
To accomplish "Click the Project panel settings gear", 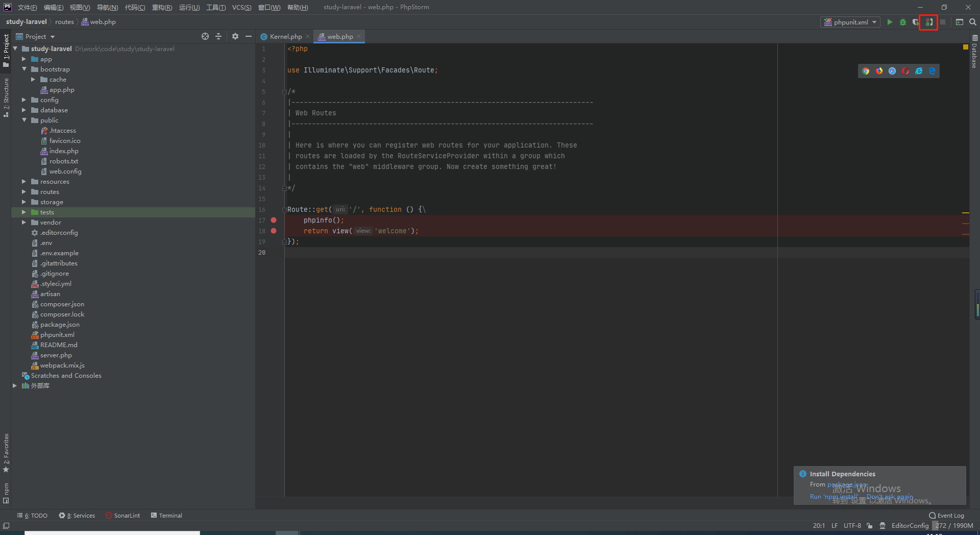I will (x=235, y=36).
